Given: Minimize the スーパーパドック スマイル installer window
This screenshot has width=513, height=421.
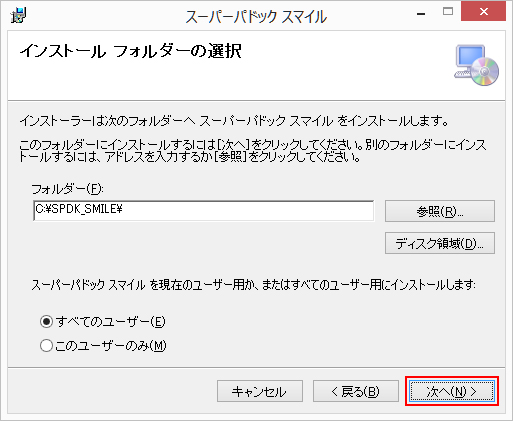Looking at the screenshot, I should tap(421, 14).
